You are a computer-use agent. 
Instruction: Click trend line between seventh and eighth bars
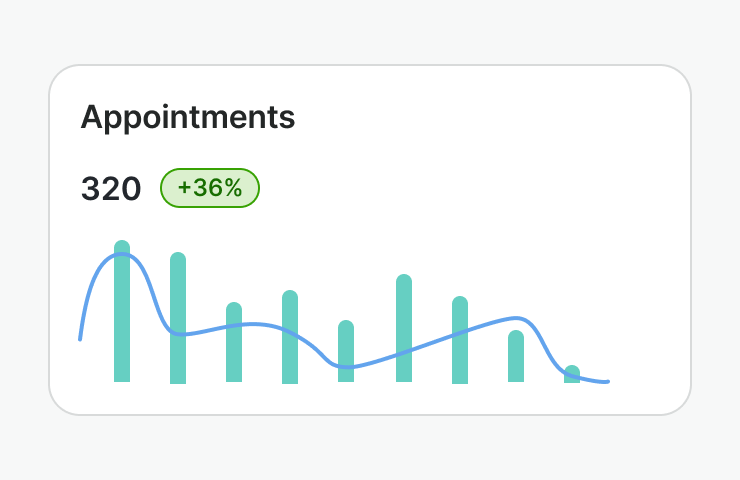click(x=488, y=325)
